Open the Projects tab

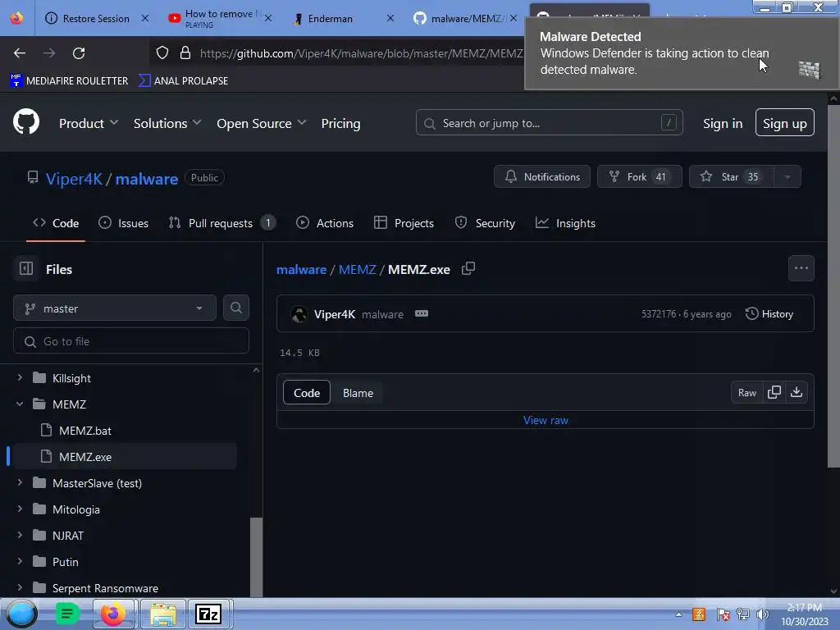tap(404, 223)
